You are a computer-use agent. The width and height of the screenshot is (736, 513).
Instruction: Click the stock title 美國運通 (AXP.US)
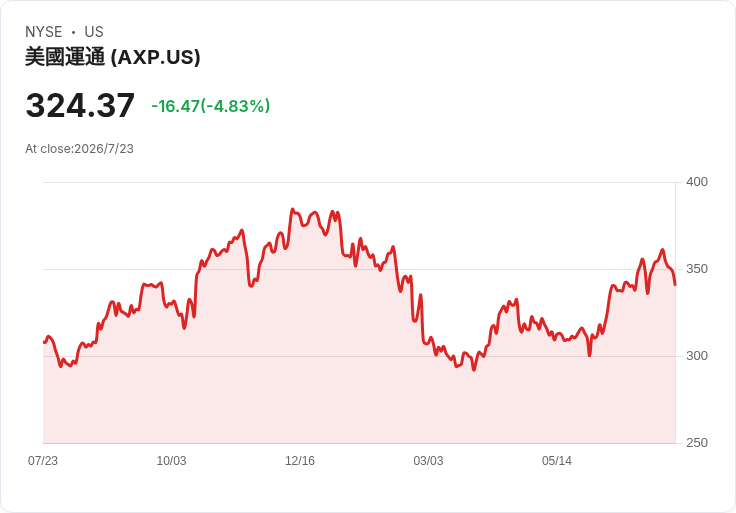coord(113,57)
